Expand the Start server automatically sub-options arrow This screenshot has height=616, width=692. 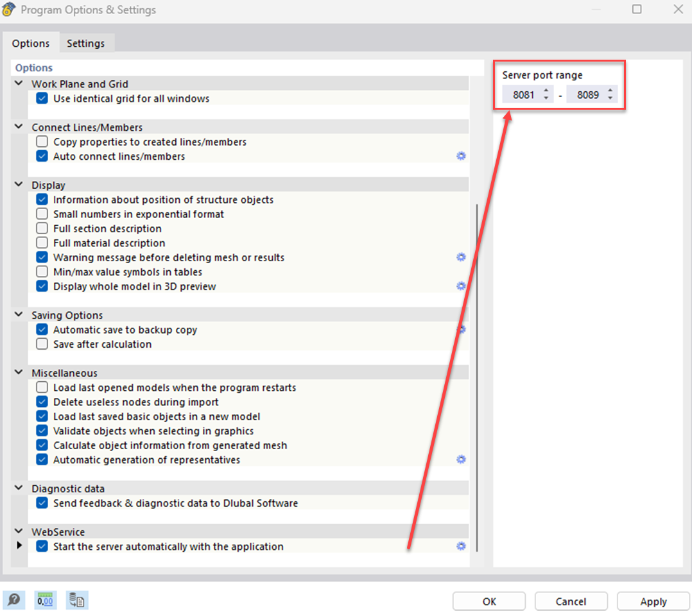(19, 545)
